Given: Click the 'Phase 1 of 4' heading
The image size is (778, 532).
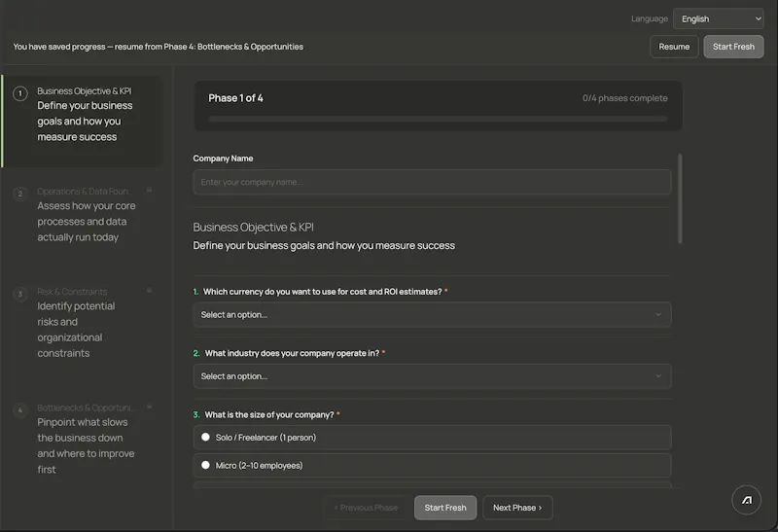Looking at the screenshot, I should click(235, 98).
